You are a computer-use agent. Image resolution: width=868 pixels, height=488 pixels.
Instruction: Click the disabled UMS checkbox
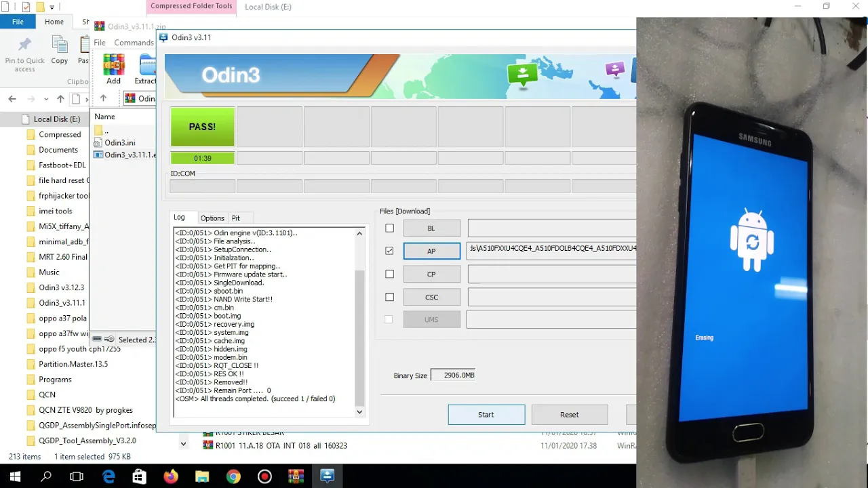[389, 319]
